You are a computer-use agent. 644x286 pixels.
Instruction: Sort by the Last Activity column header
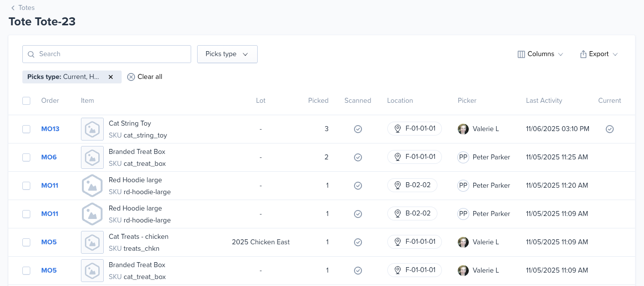click(x=544, y=101)
